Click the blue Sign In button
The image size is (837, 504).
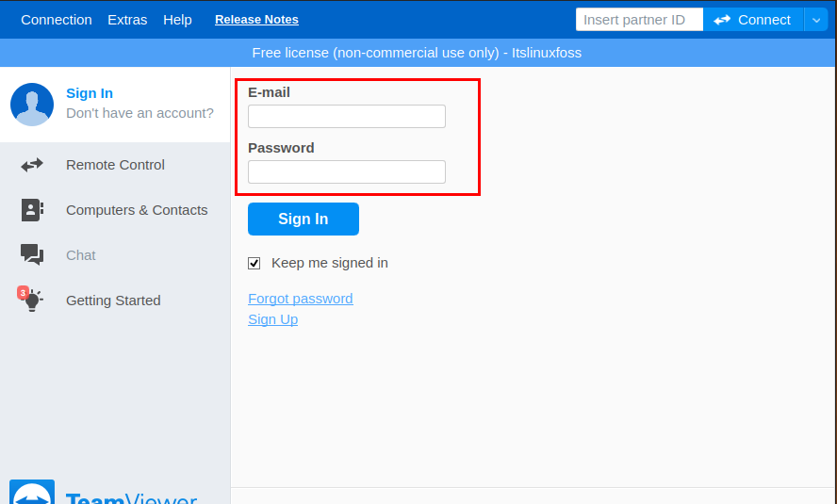[x=304, y=219]
